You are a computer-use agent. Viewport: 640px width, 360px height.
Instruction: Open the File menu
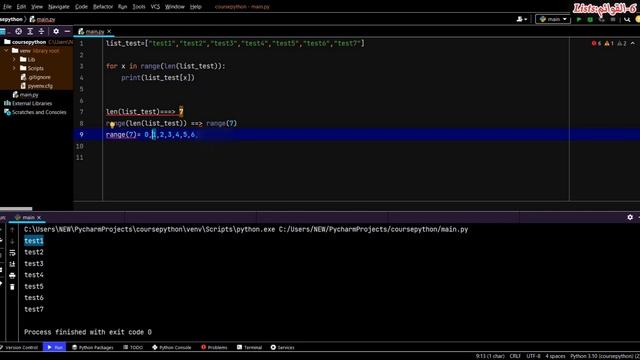(x=7, y=7)
